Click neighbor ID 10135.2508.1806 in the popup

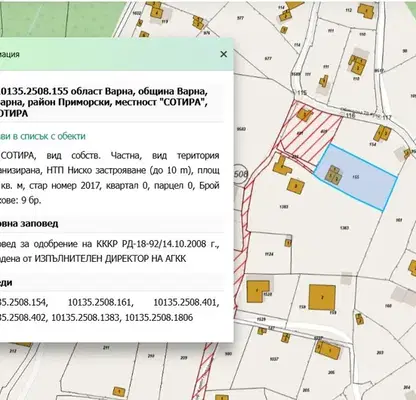coord(159,318)
